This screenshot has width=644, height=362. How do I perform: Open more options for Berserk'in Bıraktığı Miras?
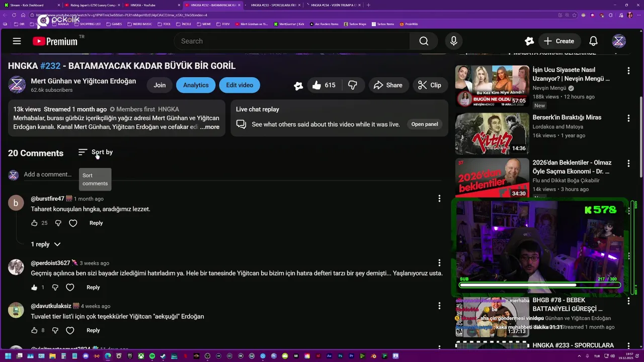628,118
